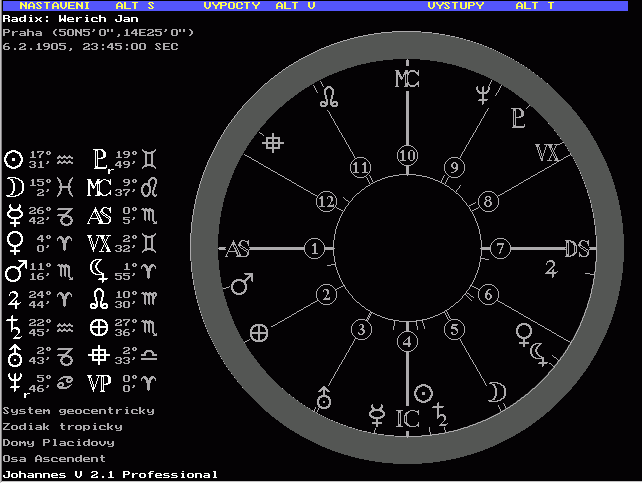The width and height of the screenshot is (642, 483).
Task: Click the Mars symbol below the AS axis
Action: (242, 285)
